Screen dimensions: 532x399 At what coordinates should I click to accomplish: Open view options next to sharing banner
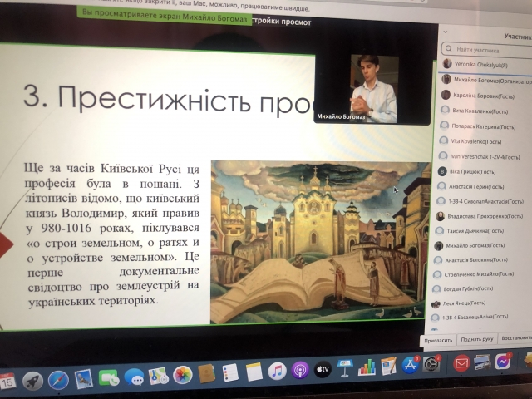tap(281, 22)
